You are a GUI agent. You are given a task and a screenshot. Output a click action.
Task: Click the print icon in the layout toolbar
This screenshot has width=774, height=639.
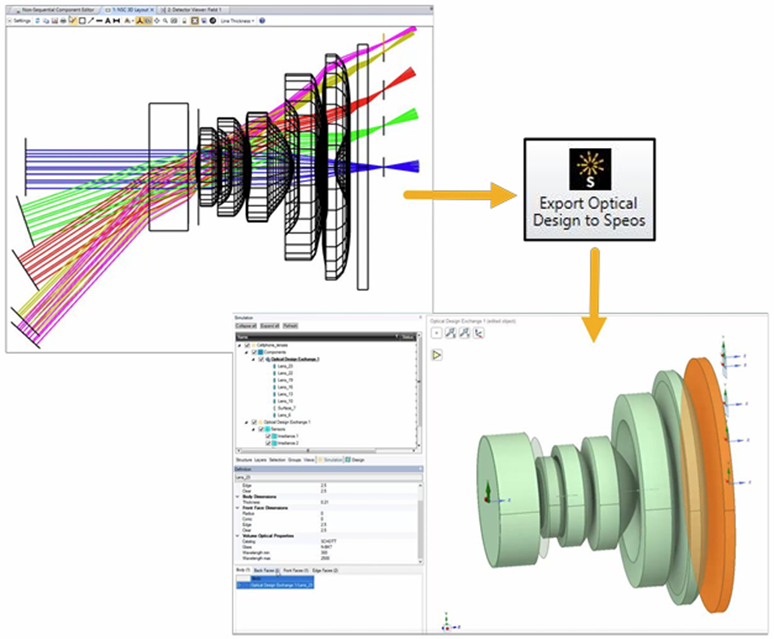tap(63, 21)
